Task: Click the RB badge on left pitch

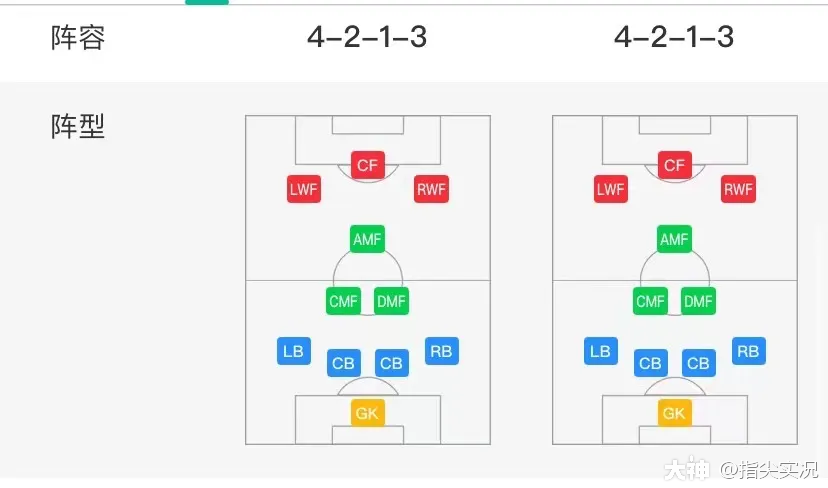Action: (x=441, y=351)
